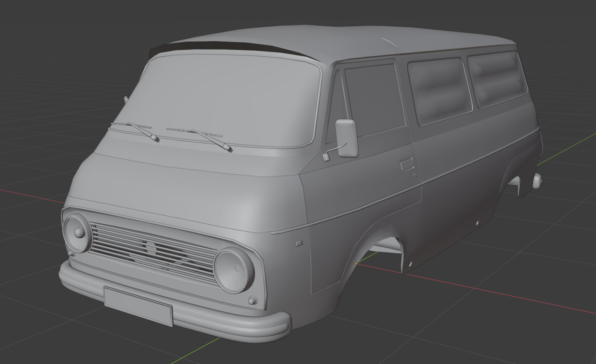Click the blank front license plate
Screen dimensions: 596x364
tap(138, 306)
